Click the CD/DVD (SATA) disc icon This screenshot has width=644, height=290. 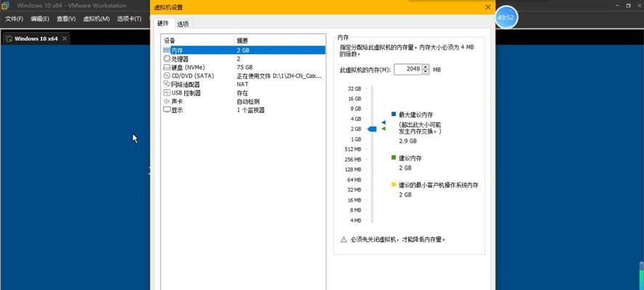point(167,76)
